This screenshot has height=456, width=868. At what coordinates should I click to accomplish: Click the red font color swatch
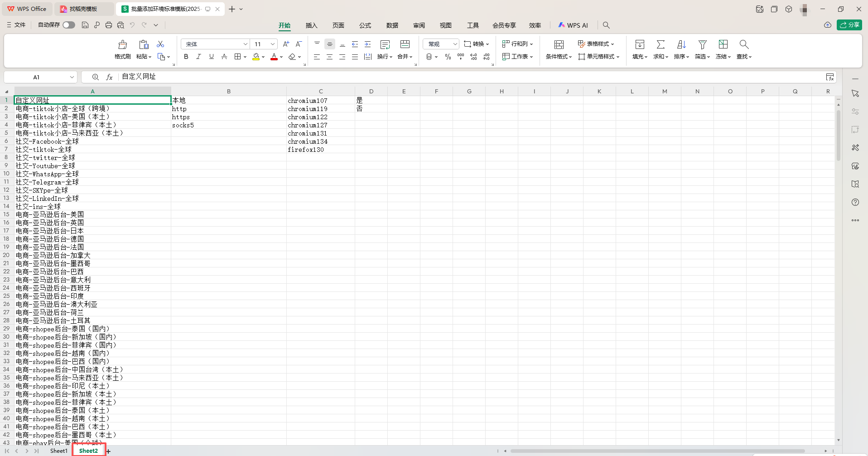coord(274,57)
